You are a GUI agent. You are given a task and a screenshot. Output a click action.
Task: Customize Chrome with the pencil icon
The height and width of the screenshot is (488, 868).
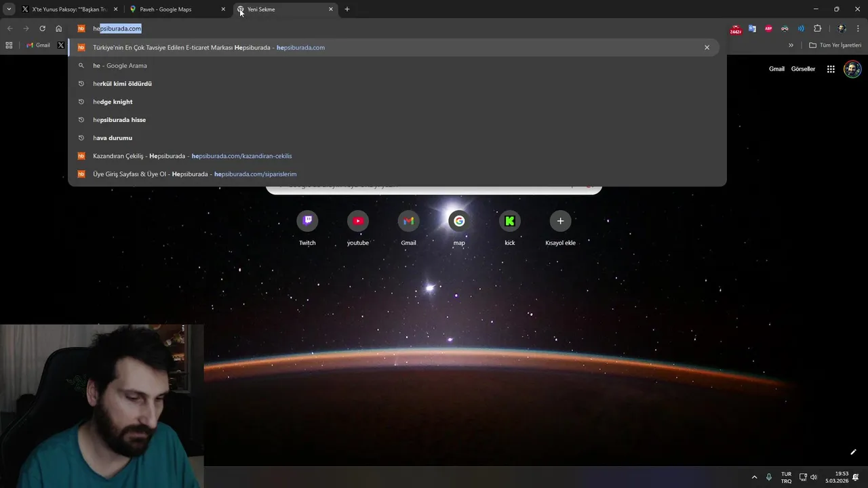click(x=853, y=452)
